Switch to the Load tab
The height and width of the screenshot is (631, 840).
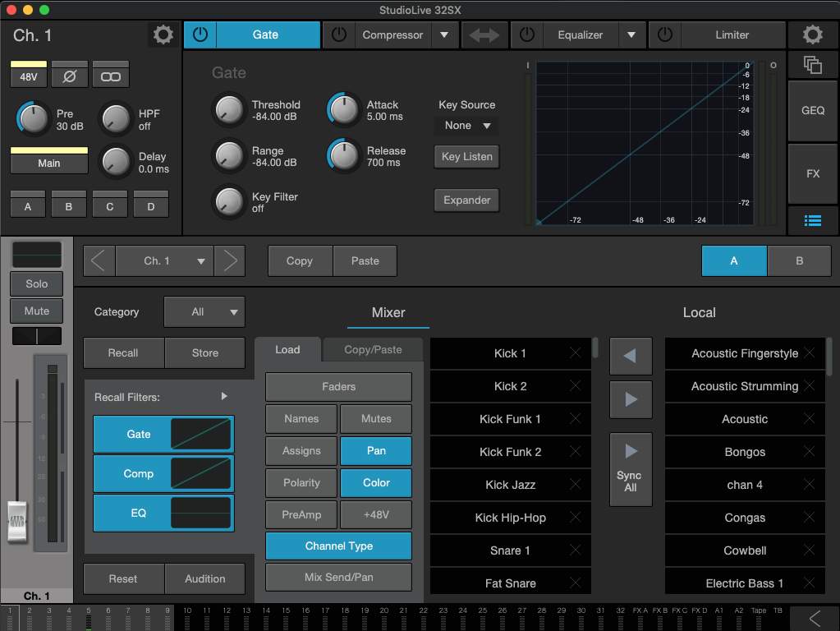point(287,349)
